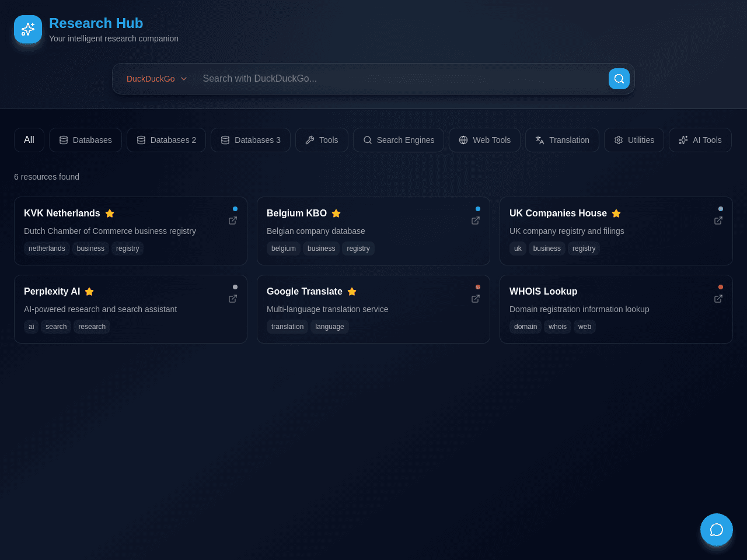Toggle favorite star on Belgium KBO
This screenshot has height=560, width=747.
(x=336, y=213)
